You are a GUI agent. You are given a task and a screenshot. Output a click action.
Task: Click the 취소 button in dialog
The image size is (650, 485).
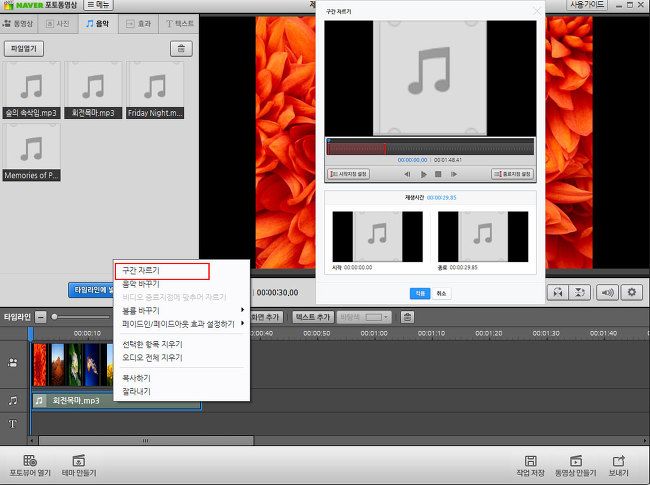[x=441, y=293]
